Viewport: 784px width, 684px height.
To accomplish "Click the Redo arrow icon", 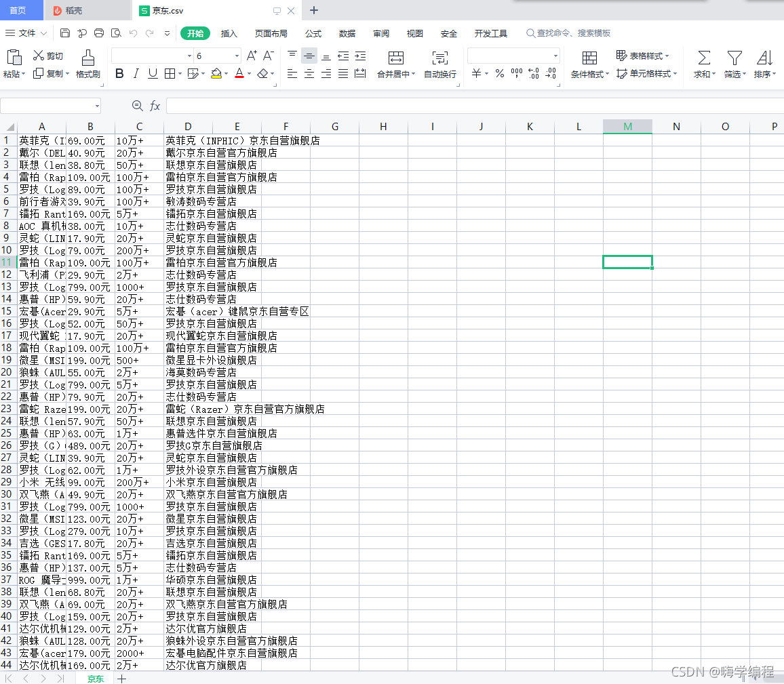I will pyautogui.click(x=149, y=33).
